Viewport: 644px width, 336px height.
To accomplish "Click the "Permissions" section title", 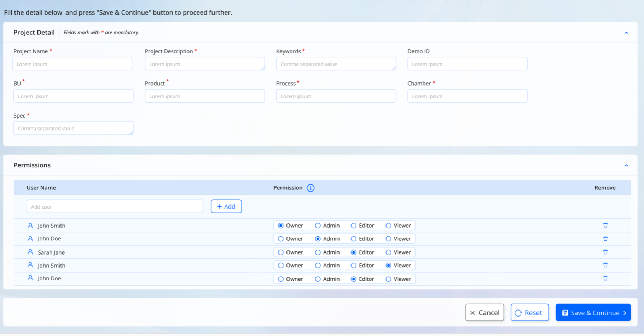I will click(32, 165).
